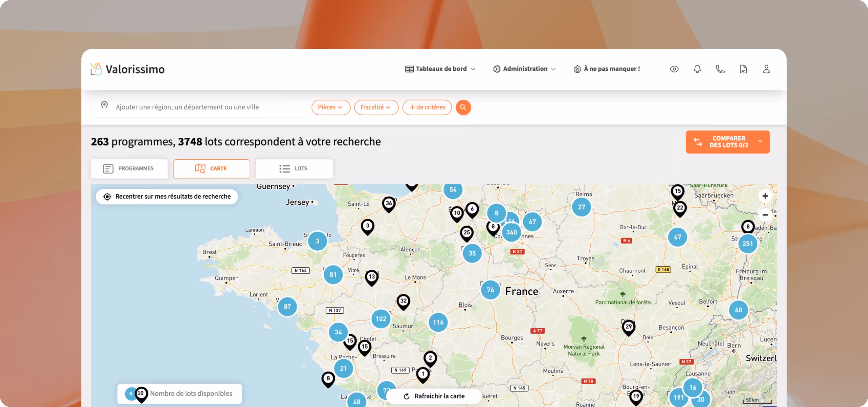Open the Tableaux de bord dropdown
The height and width of the screenshot is (407, 868).
pyautogui.click(x=440, y=69)
